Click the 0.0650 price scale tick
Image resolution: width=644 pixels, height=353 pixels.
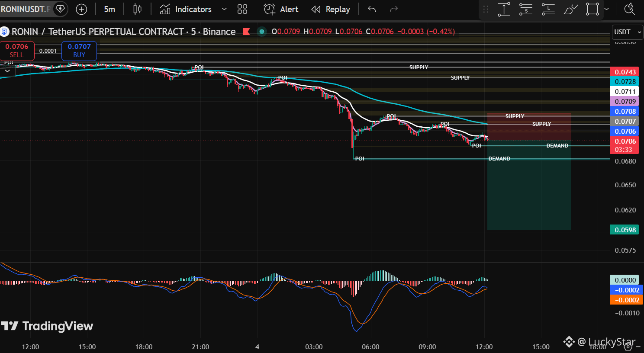[x=625, y=185]
